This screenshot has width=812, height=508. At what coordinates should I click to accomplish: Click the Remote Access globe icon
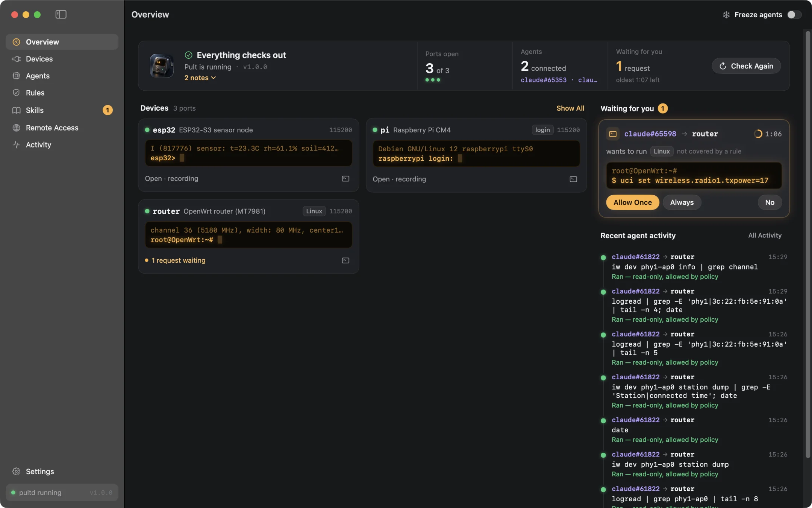pyautogui.click(x=16, y=128)
